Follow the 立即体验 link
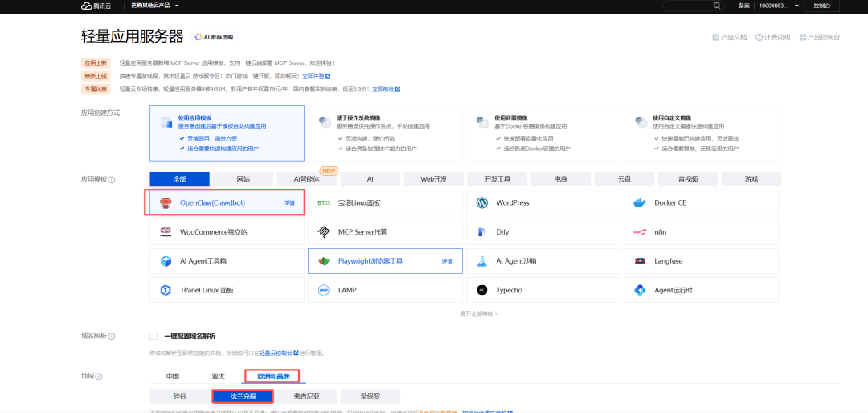868x413 pixels. tap(316, 76)
